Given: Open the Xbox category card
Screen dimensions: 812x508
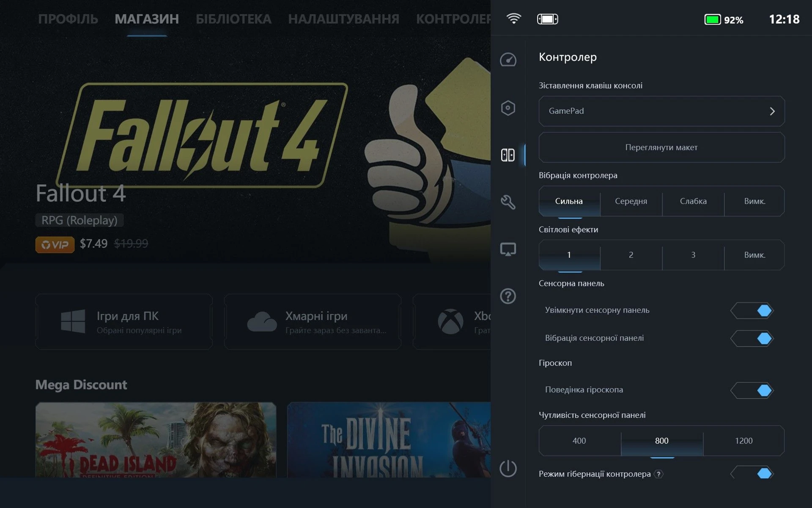Looking at the screenshot, I should tap(452, 322).
